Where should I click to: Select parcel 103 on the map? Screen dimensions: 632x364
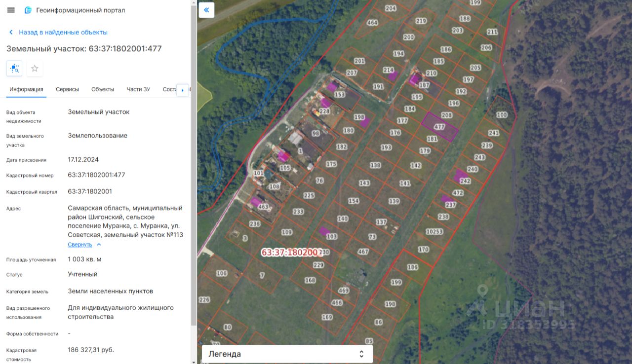click(x=332, y=236)
